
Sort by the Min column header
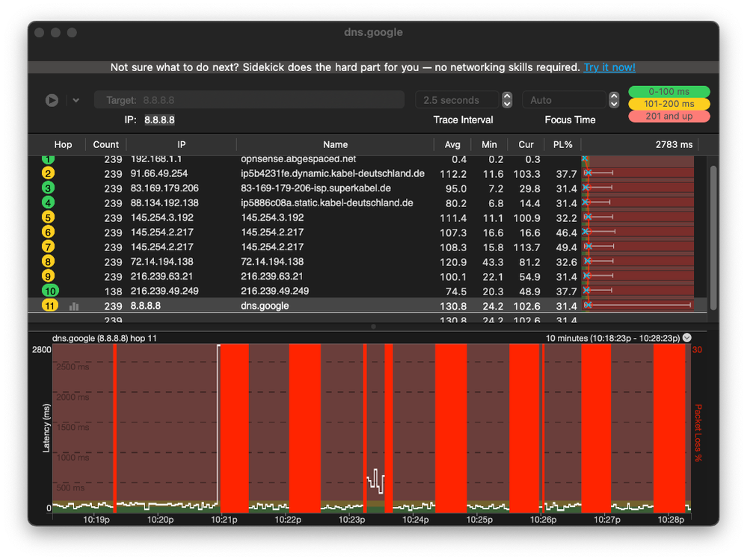tap(489, 144)
